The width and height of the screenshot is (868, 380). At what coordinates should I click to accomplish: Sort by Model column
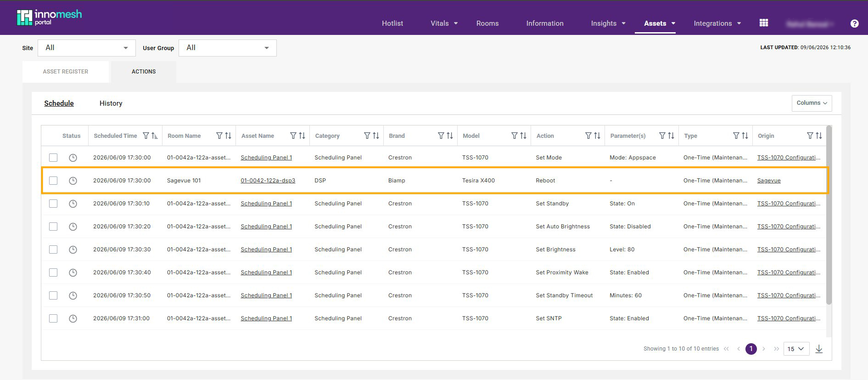point(523,136)
